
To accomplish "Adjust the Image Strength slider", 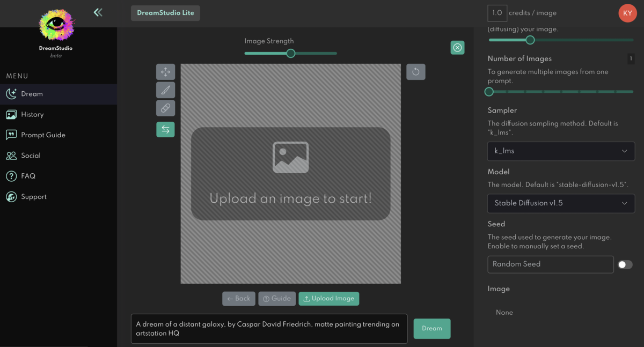I will 290,53.
